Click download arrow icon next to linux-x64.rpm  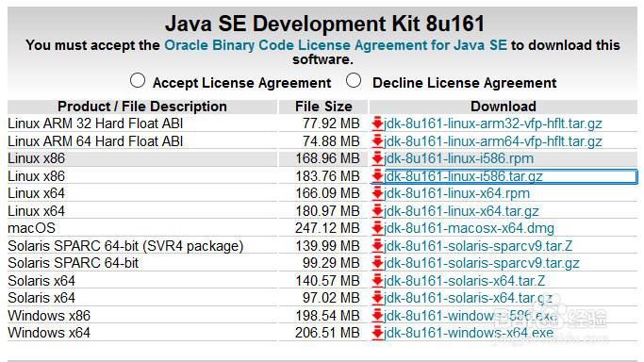point(377,193)
